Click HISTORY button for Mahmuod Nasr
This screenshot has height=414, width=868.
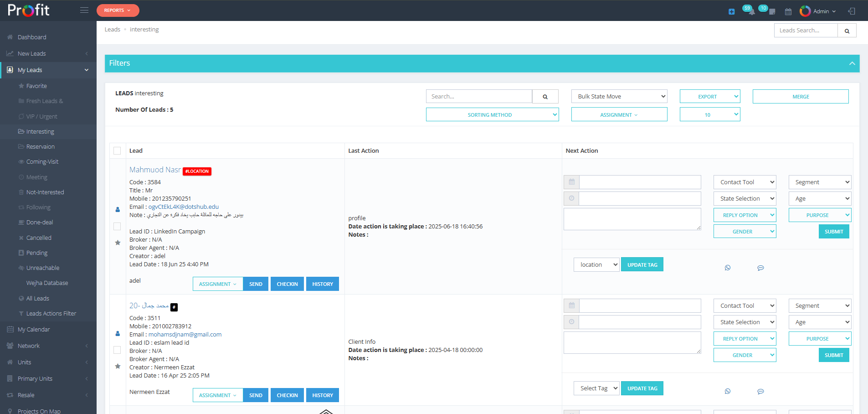322,284
